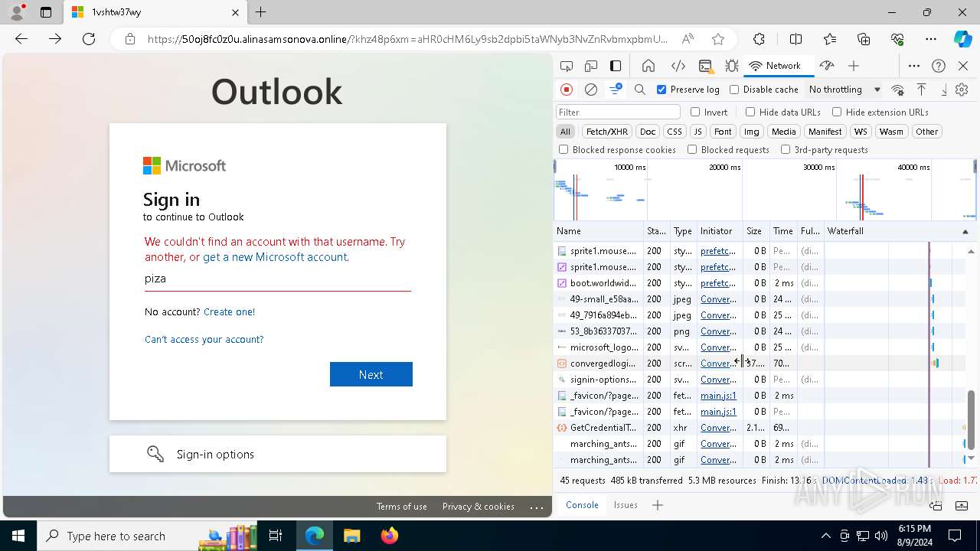Toggle the DevTools activity bar dock icon
980x551 pixels.
point(616,66)
